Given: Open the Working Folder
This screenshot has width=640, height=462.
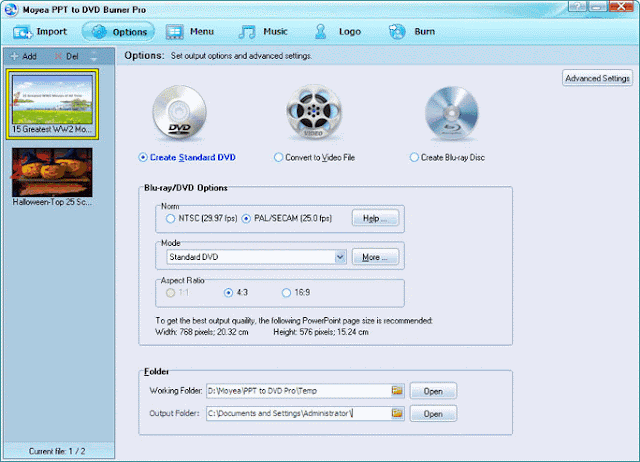Looking at the screenshot, I should tap(433, 391).
